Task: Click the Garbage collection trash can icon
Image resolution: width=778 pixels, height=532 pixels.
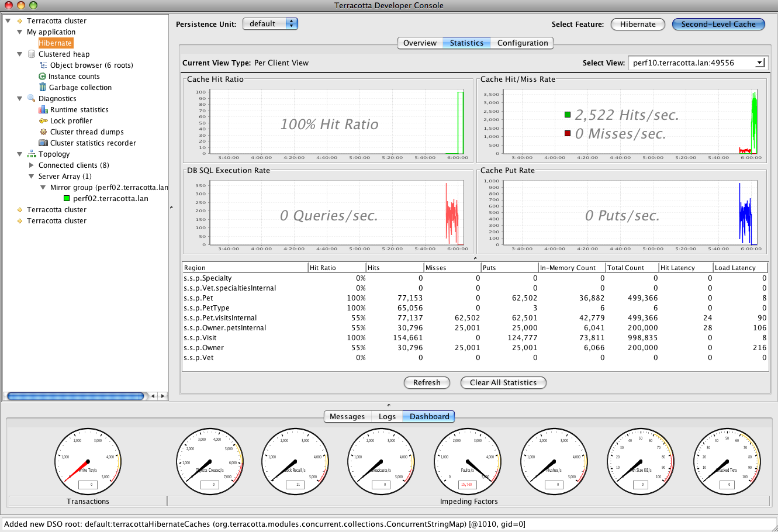Action: point(43,87)
